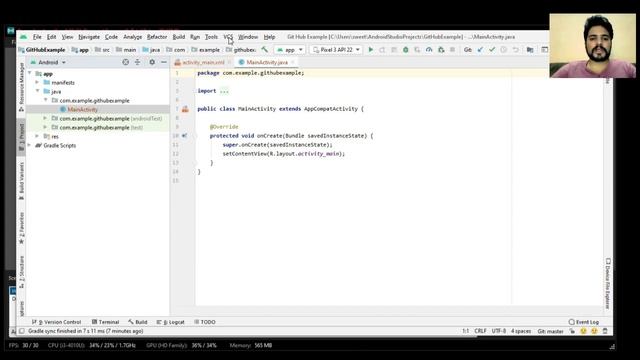Expand com.example.githubexample (test) package
The width and height of the screenshot is (640, 360).
[45, 127]
